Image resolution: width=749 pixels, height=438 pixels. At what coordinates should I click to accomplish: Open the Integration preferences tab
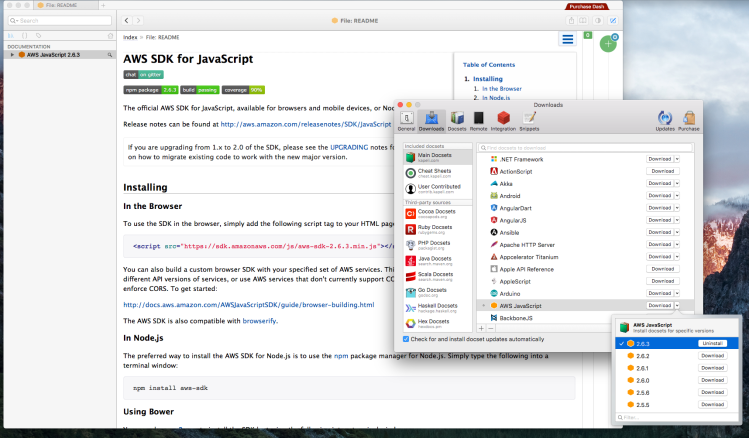coord(503,121)
